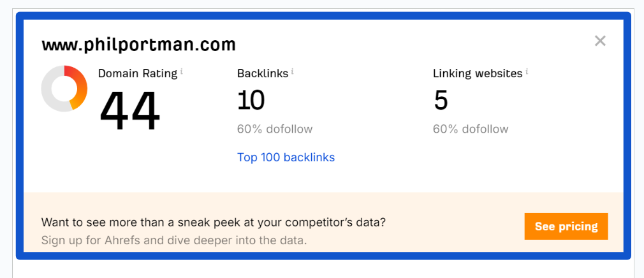This screenshot has width=644, height=278.
Task: Click the Backlinks heading label
Action: point(263,73)
